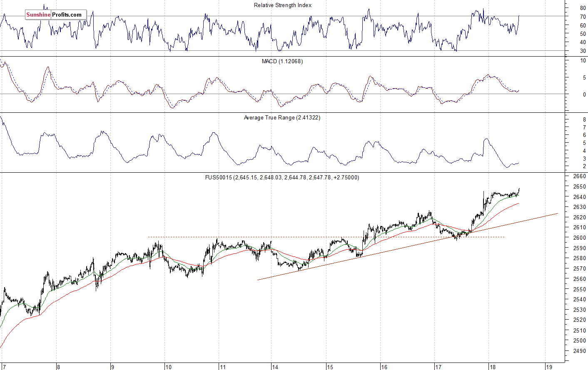Click ATR axis value 2

tap(584, 166)
